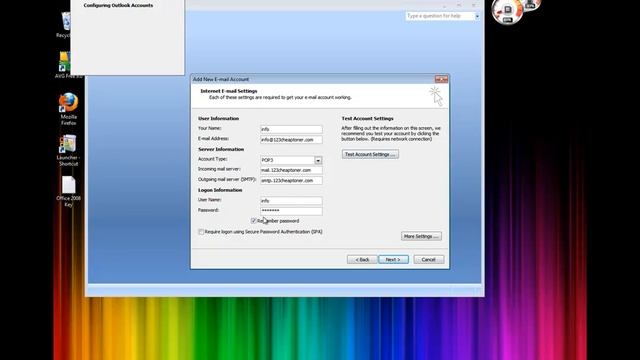
Task: Go to the Next step
Action: (393, 260)
